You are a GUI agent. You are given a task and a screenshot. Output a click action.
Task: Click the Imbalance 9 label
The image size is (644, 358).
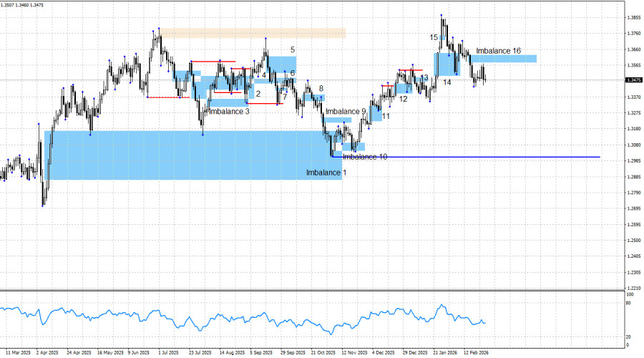click(346, 112)
